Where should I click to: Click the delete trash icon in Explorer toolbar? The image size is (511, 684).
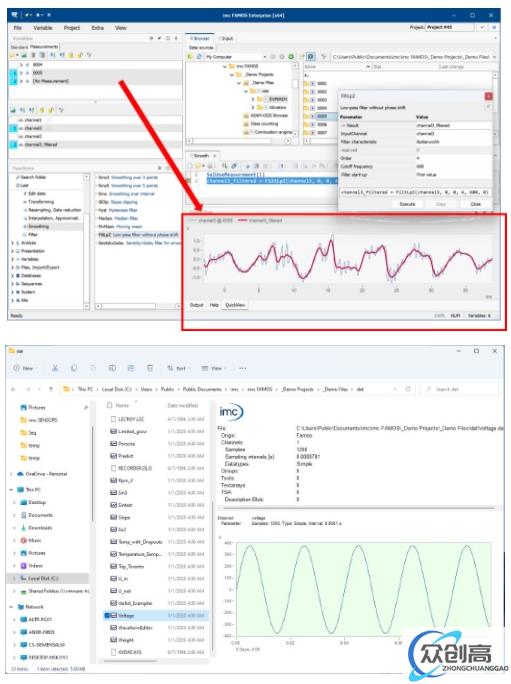point(150,368)
